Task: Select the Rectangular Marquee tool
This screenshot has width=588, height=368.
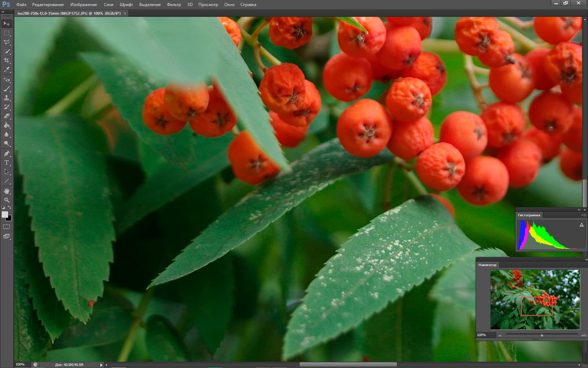Action: pos(7,33)
